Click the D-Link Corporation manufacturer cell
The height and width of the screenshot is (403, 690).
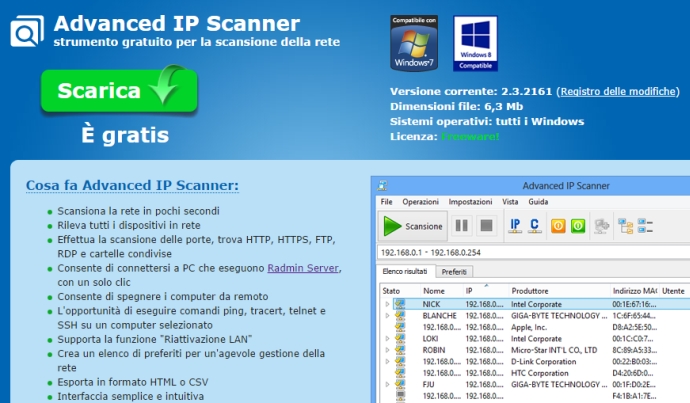(x=543, y=361)
